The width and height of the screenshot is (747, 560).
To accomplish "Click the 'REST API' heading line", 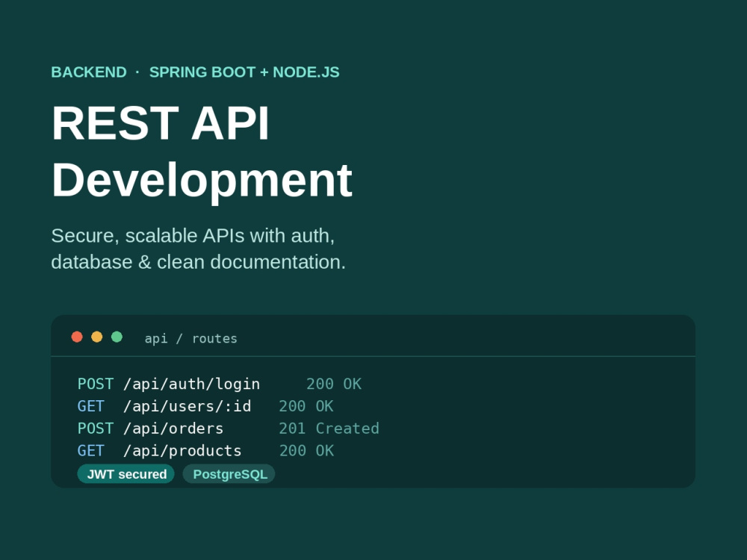I will pos(161,123).
